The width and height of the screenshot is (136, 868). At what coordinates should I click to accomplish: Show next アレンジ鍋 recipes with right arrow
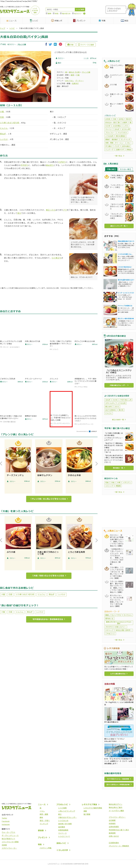[96, 464]
